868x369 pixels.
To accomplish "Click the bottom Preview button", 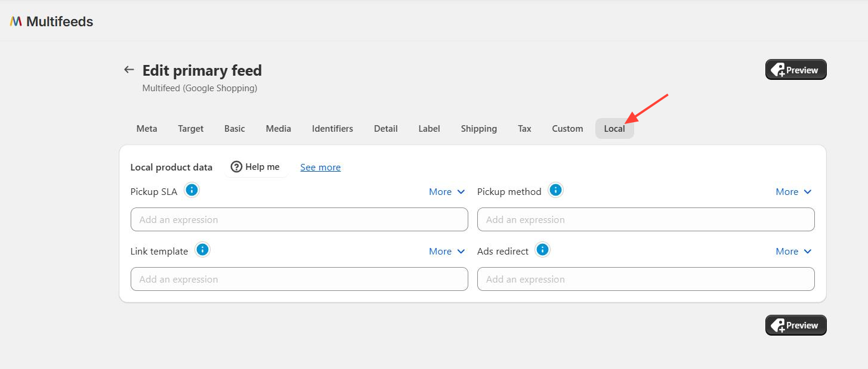I will pyautogui.click(x=796, y=325).
